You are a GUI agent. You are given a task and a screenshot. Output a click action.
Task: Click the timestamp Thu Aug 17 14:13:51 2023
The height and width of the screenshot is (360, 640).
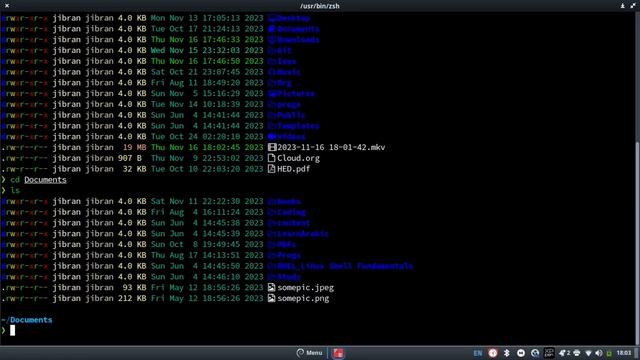pos(207,255)
